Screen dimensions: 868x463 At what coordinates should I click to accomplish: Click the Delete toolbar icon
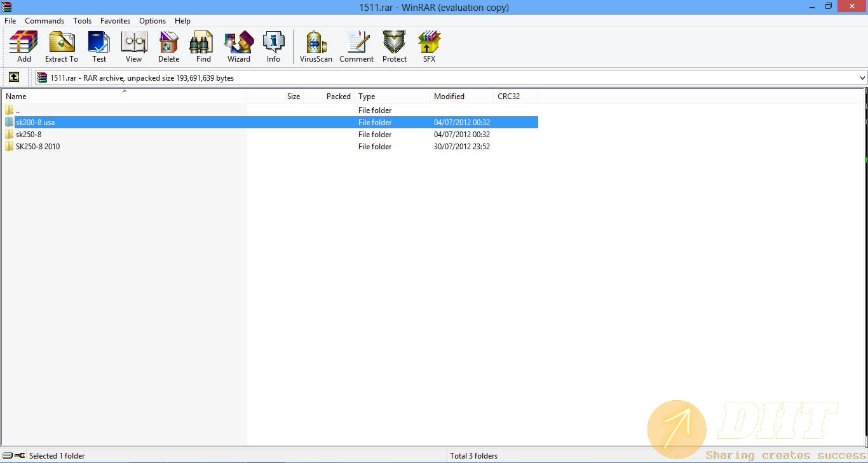click(168, 47)
